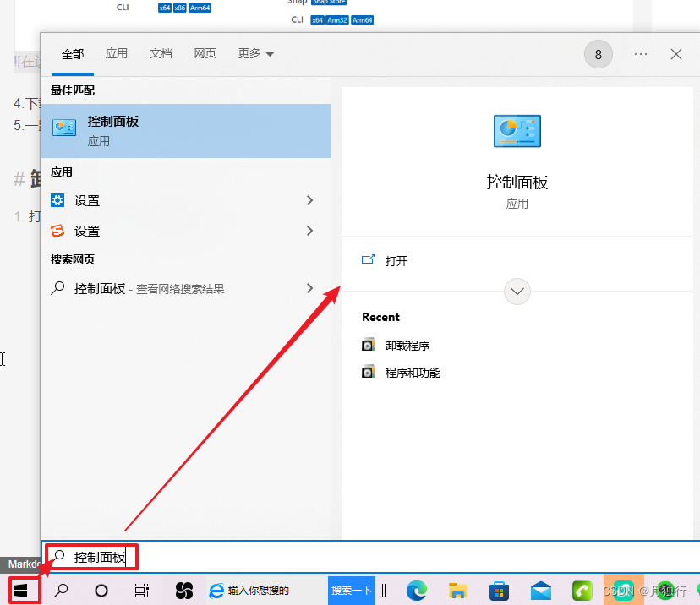
Task: Switch to the 文档 tab
Action: tap(161, 53)
